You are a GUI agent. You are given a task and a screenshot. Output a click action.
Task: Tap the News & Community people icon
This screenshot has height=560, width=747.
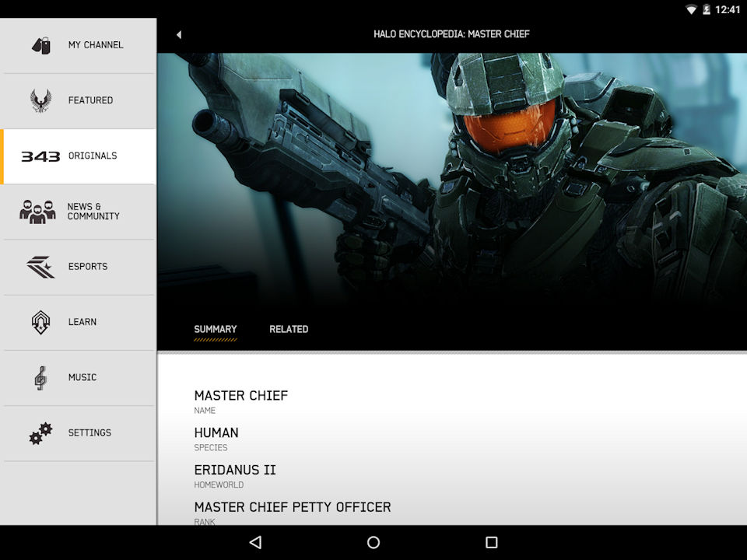[37, 212]
